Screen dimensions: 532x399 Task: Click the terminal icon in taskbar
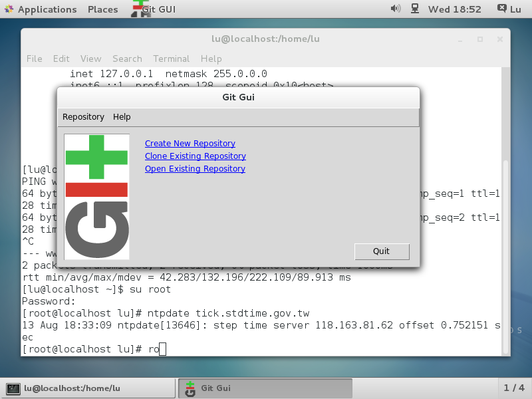[13, 388]
